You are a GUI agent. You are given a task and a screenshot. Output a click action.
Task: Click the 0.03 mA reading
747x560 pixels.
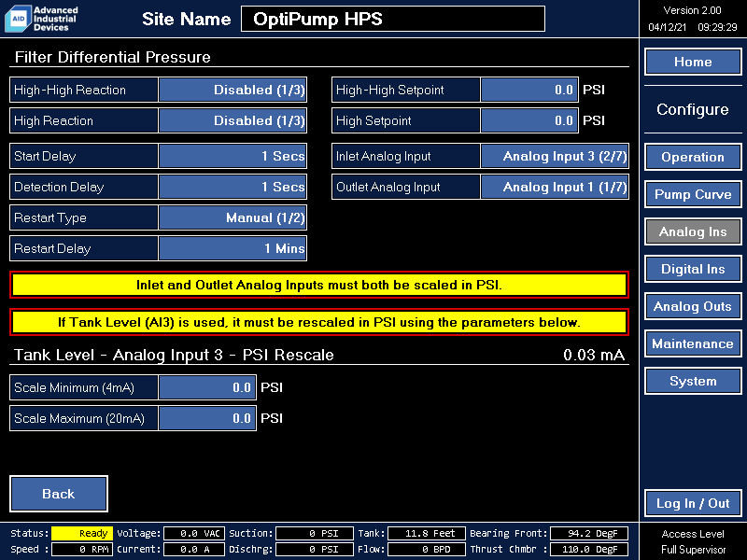(x=594, y=355)
